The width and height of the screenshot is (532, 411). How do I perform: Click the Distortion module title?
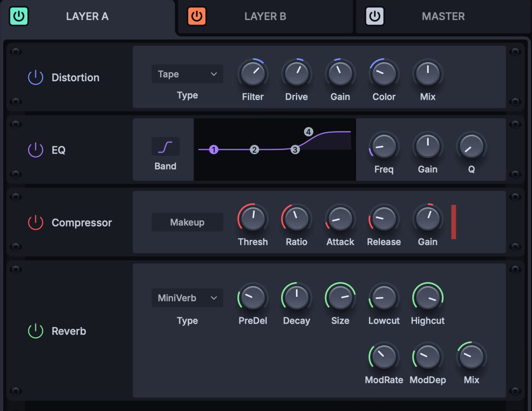(x=75, y=78)
